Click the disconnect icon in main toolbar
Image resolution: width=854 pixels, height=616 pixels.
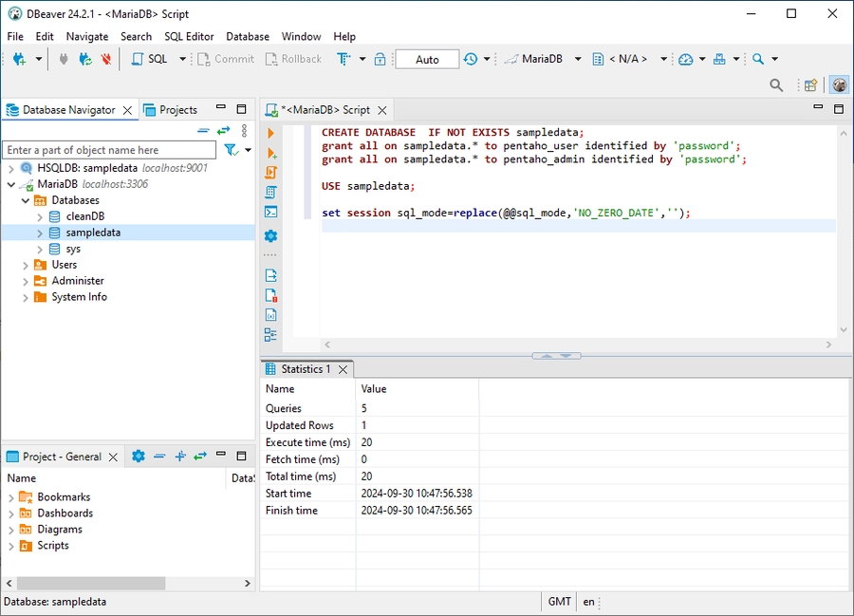coord(106,59)
